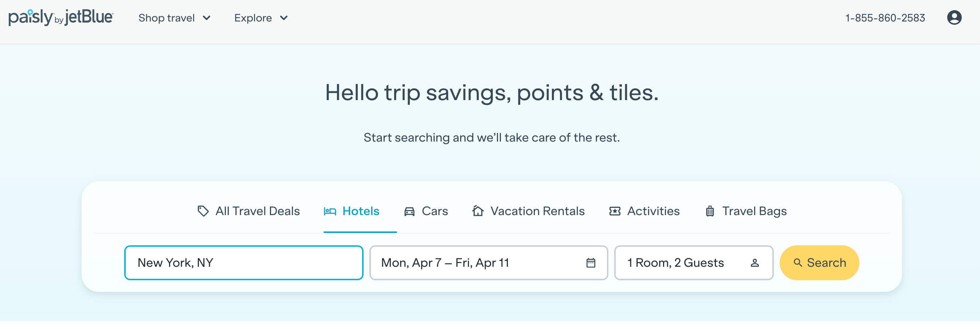Open the calendar icon in date field
The width and height of the screenshot is (980, 329).
[x=591, y=263]
